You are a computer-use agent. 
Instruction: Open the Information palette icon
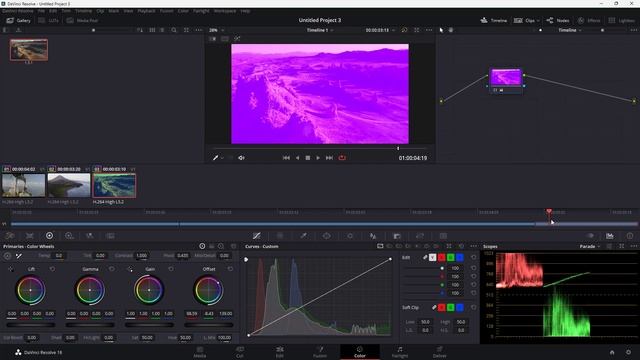[x=630, y=236]
